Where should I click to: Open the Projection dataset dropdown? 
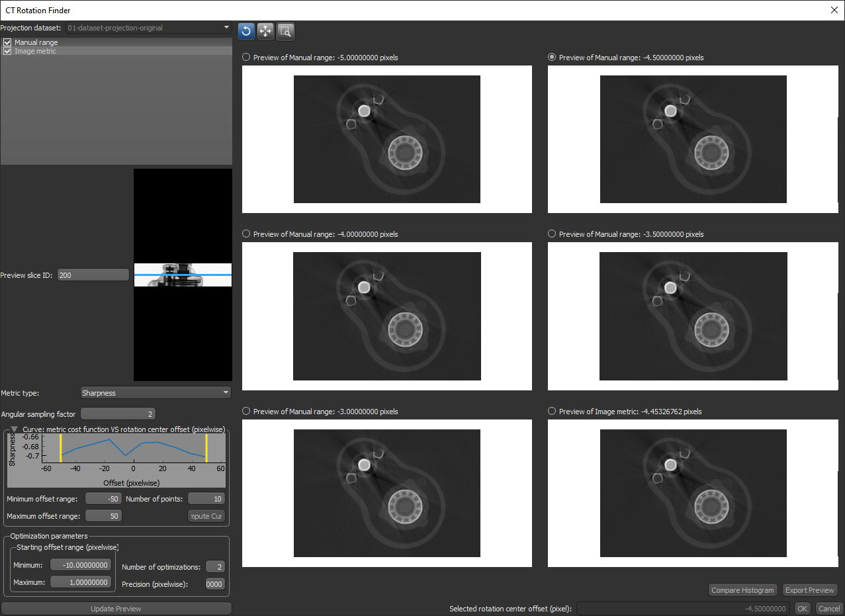click(148, 28)
